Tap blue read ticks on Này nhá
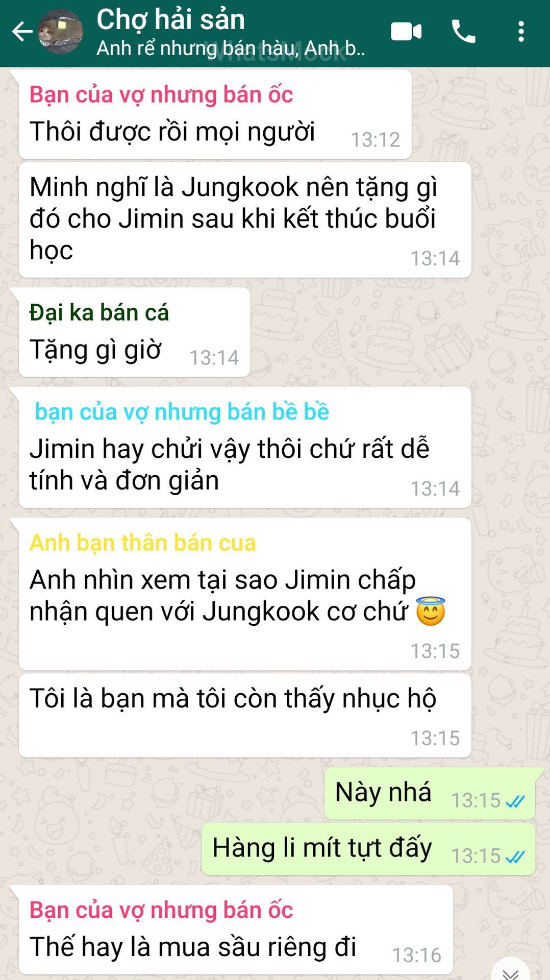 click(x=515, y=801)
